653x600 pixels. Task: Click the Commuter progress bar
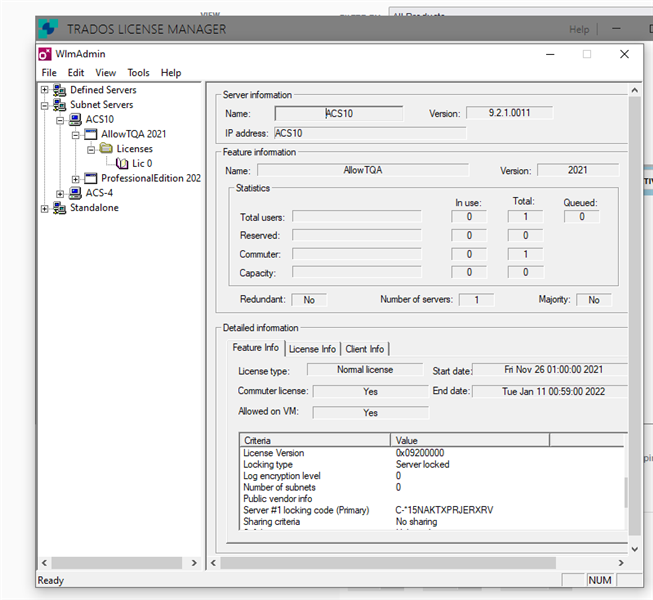pos(357,254)
